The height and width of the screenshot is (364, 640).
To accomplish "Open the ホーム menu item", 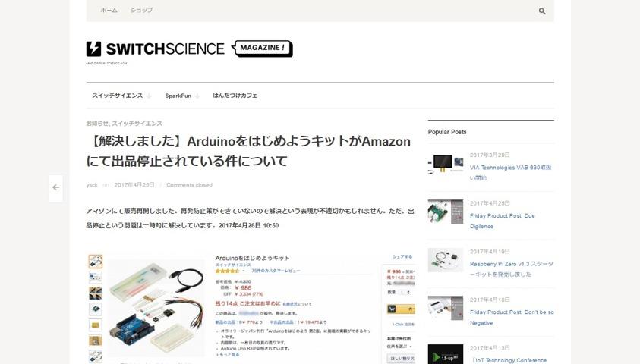I will 109,11.
